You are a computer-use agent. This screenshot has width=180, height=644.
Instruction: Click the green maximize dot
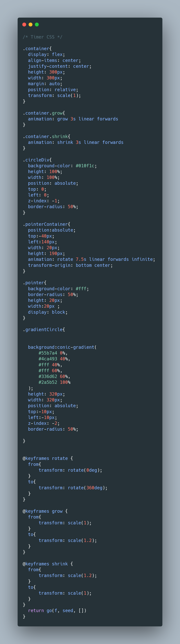click(37, 25)
